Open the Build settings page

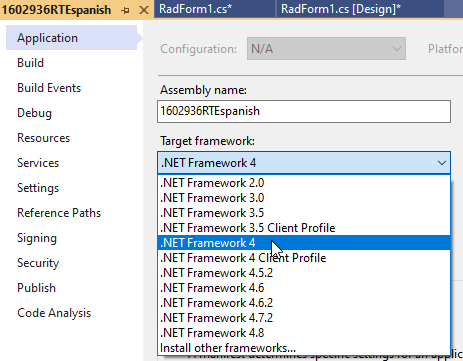(30, 63)
